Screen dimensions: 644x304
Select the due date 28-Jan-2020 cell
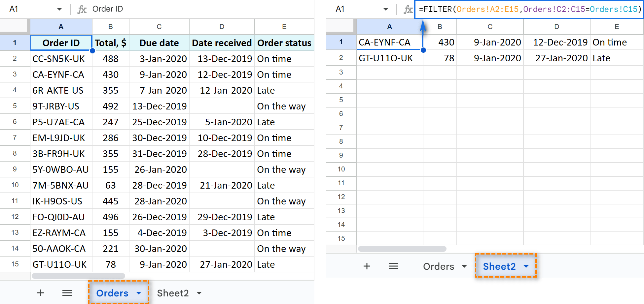tap(159, 201)
